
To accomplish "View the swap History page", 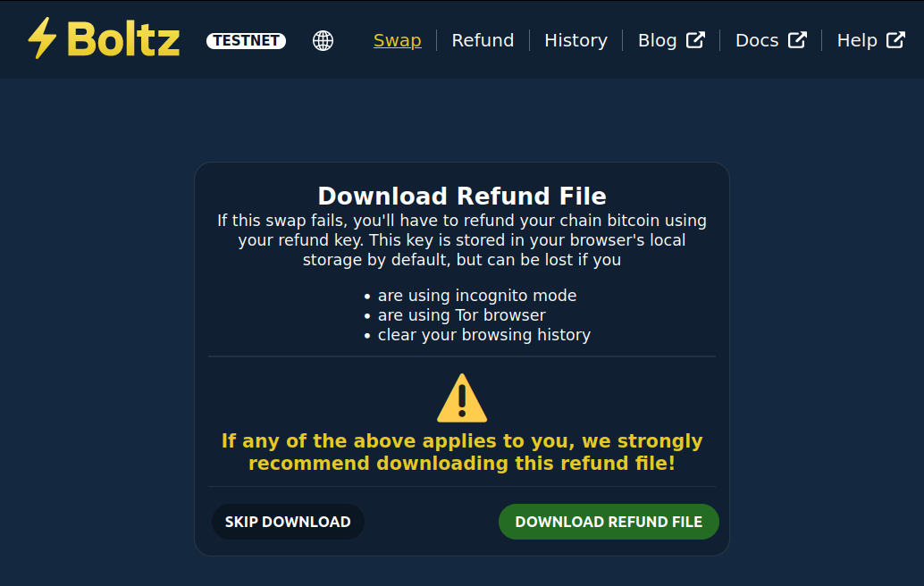I will pyautogui.click(x=575, y=40).
